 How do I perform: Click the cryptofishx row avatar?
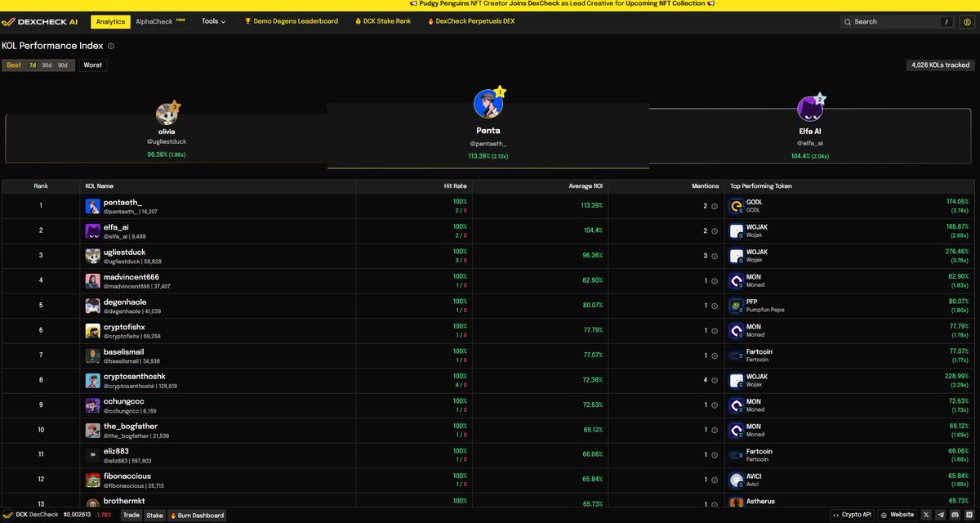[x=92, y=331]
